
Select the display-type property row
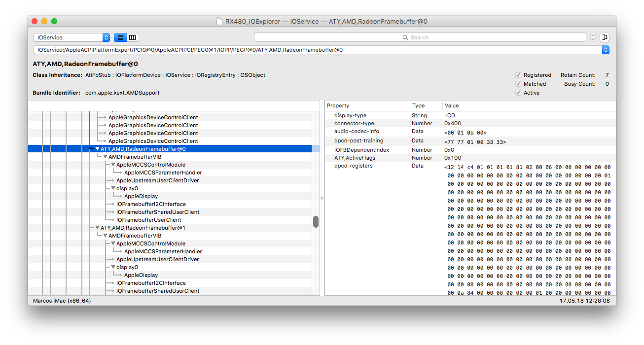pyautogui.click(x=470, y=115)
